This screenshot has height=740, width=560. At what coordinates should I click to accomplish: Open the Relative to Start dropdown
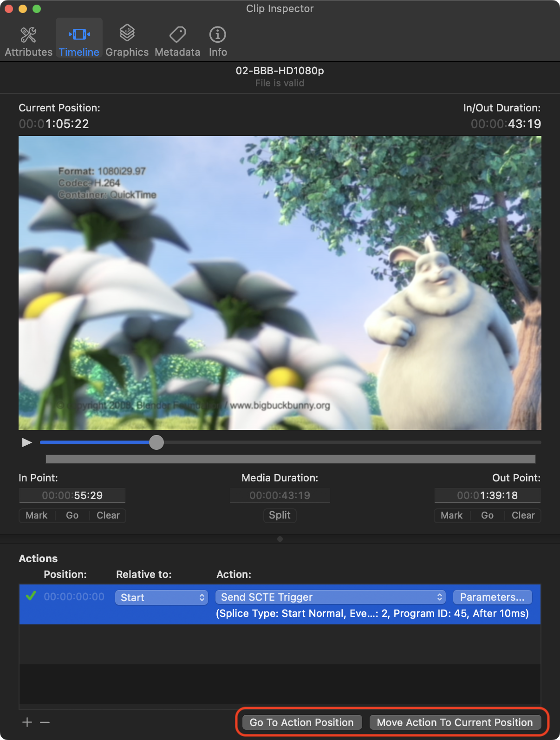(x=161, y=597)
